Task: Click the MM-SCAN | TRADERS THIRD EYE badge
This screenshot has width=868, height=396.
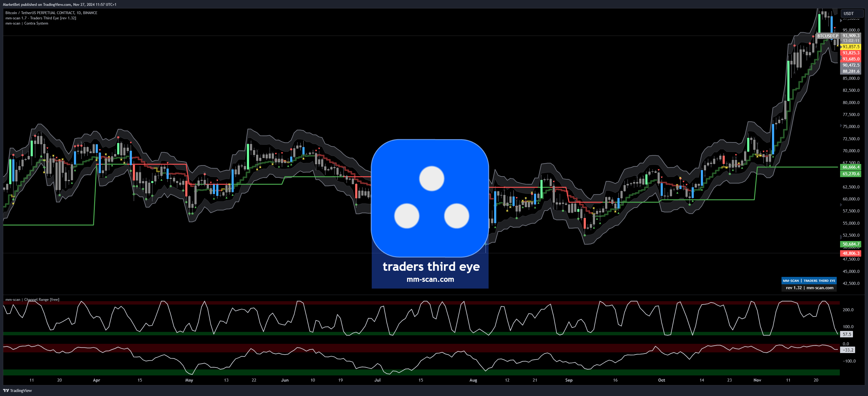Action: (809, 280)
